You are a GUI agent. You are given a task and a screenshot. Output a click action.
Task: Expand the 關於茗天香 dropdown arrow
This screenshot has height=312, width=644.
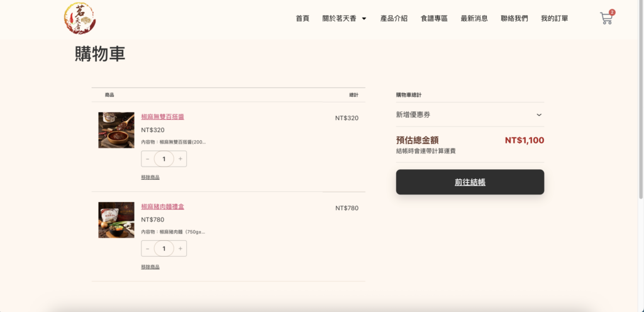(364, 18)
